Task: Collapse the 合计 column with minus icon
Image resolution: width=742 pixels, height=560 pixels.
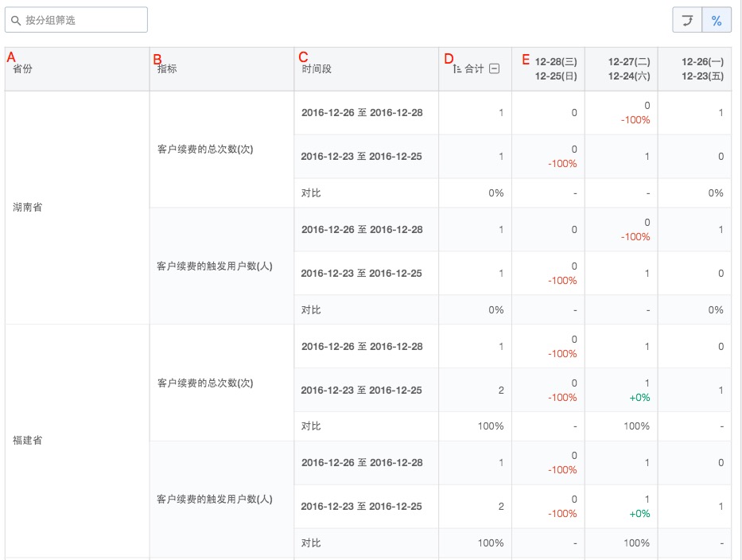Action: tap(494, 68)
